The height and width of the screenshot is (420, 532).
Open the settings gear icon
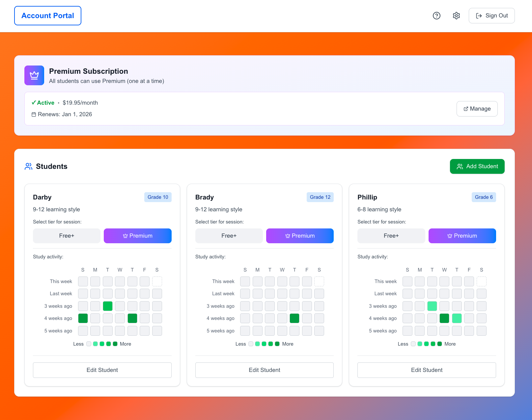456,15
